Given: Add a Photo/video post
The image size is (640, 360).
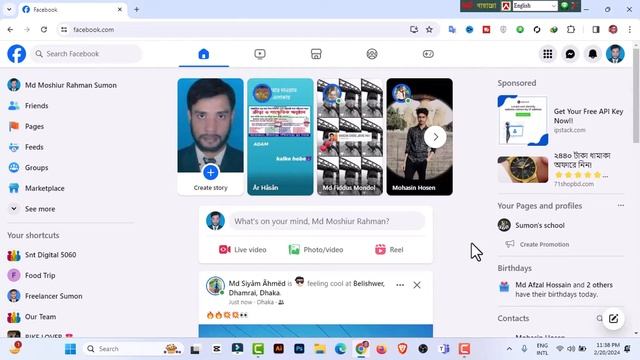Looking at the screenshot, I should [x=316, y=249].
